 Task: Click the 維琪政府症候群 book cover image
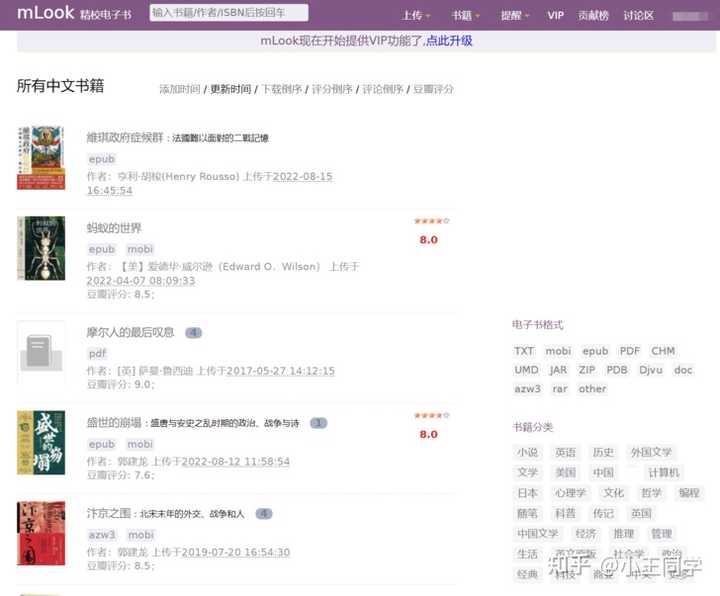(x=41, y=157)
